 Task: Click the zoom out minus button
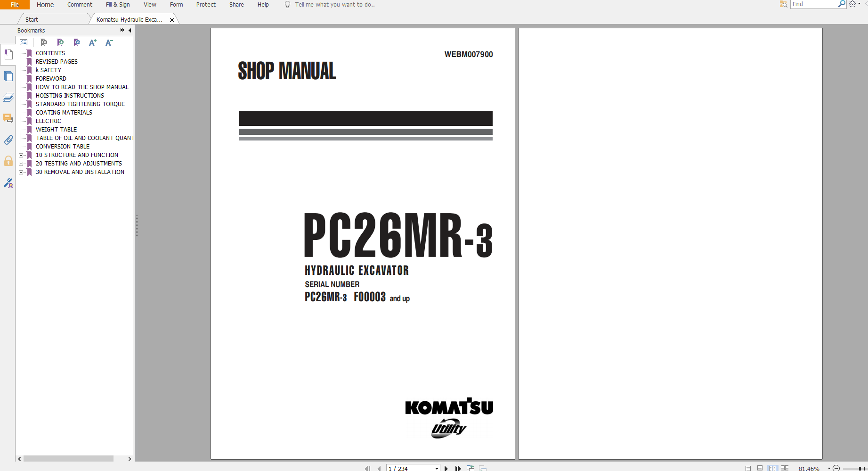[836, 468]
